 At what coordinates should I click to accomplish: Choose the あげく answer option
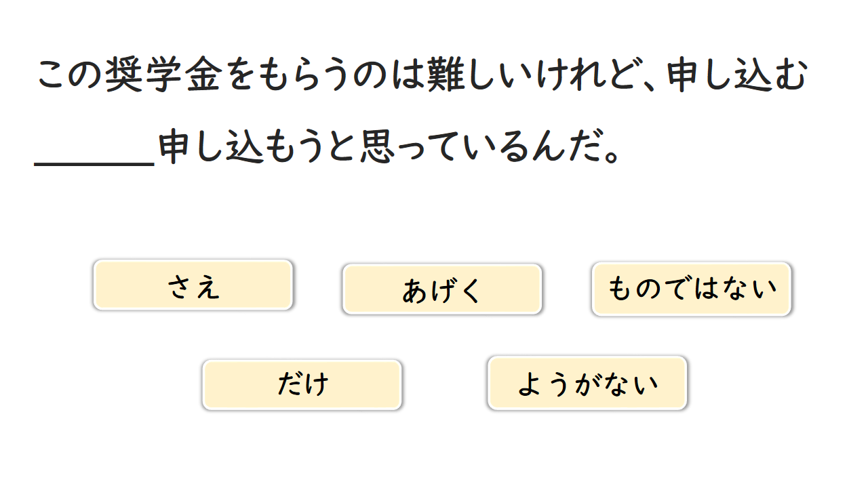tap(442, 289)
